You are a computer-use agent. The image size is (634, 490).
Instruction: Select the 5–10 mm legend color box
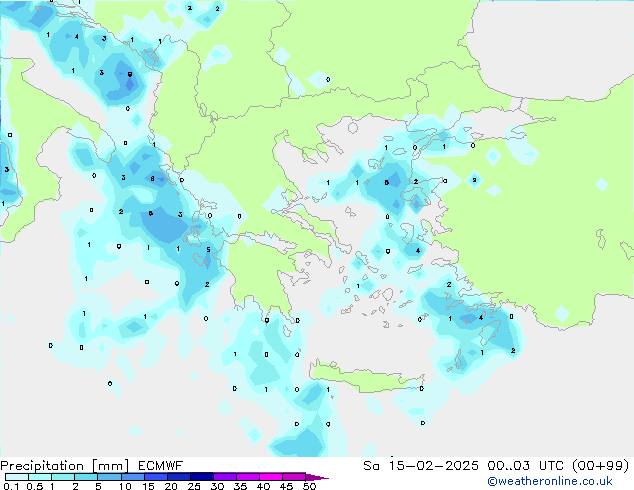point(110,477)
